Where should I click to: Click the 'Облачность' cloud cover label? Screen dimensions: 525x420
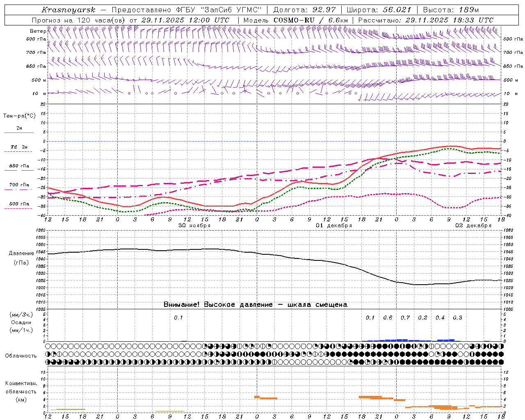21,356
